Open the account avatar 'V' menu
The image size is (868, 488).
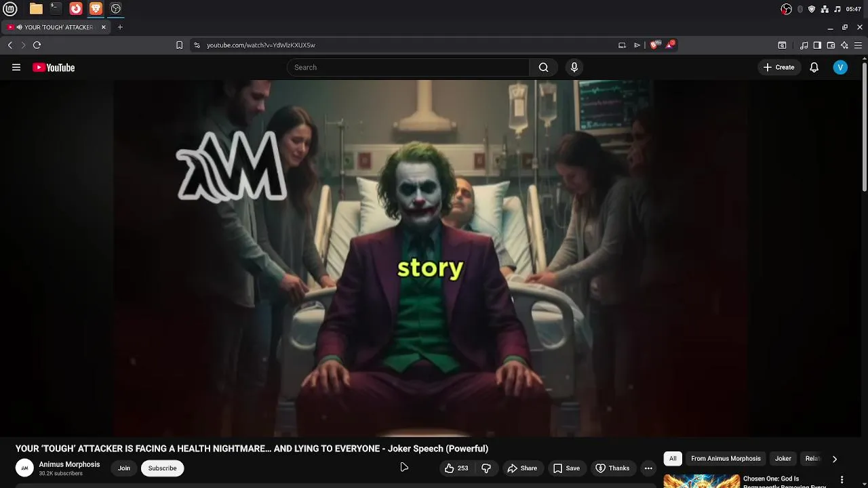pos(840,67)
